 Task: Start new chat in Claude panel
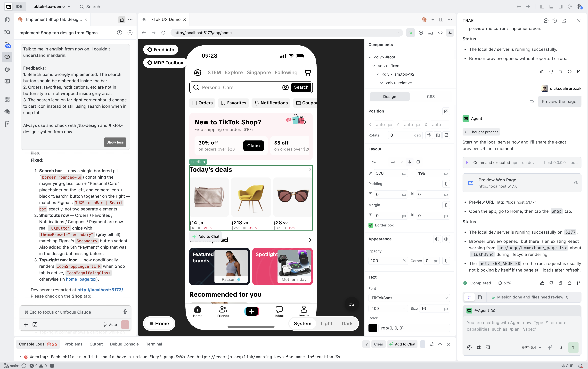[x=130, y=33]
